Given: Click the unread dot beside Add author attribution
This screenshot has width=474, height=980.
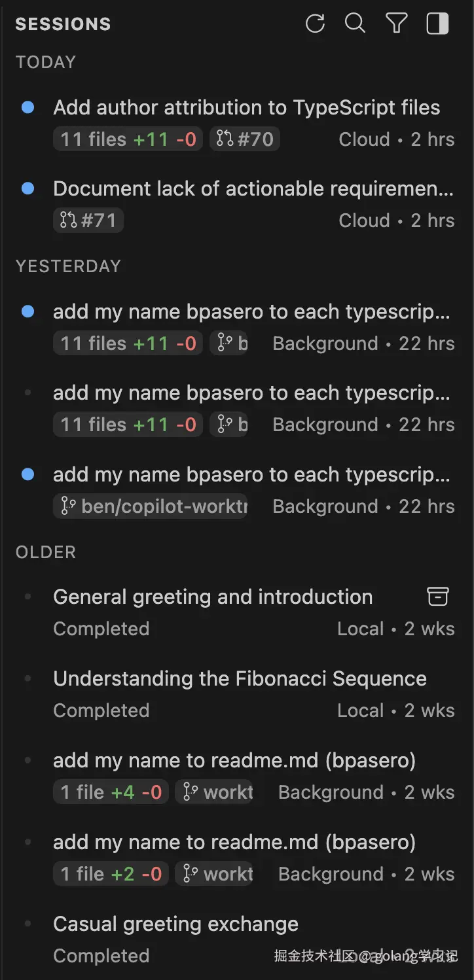Looking at the screenshot, I should (27, 107).
